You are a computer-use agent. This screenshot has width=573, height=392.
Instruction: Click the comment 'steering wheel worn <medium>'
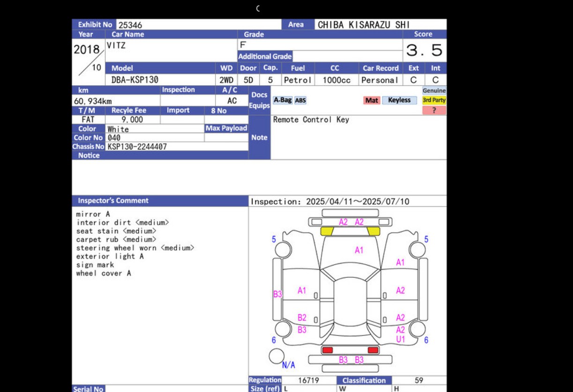click(x=135, y=248)
